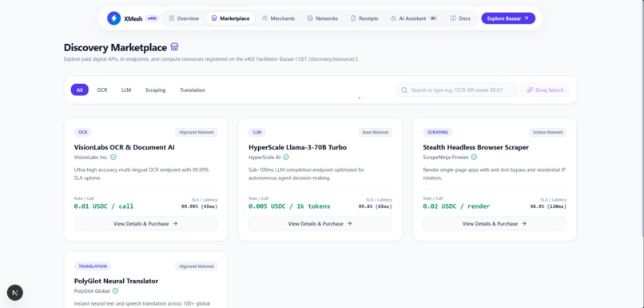Click the 0.02 USDC / render rate
Viewport: 644px width, 308px height.
click(456, 206)
